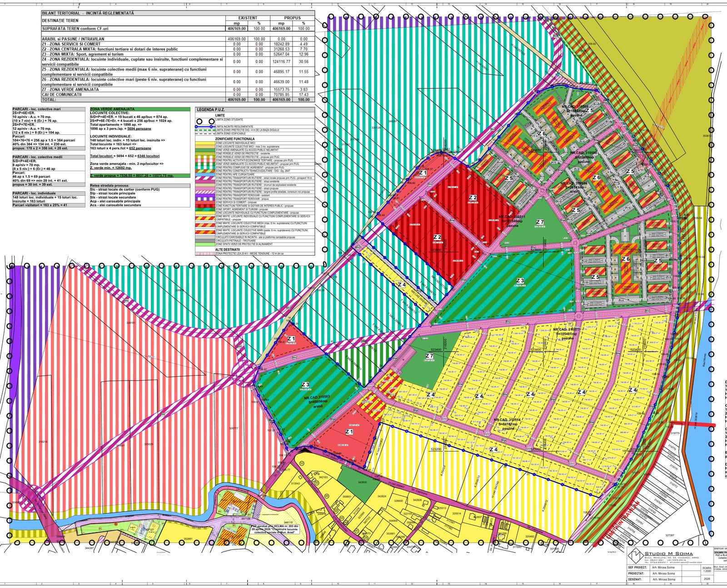The image size is (727, 588).
Task: Click the 'CAI DE COMUNICATII' row label
Action: click(62, 94)
